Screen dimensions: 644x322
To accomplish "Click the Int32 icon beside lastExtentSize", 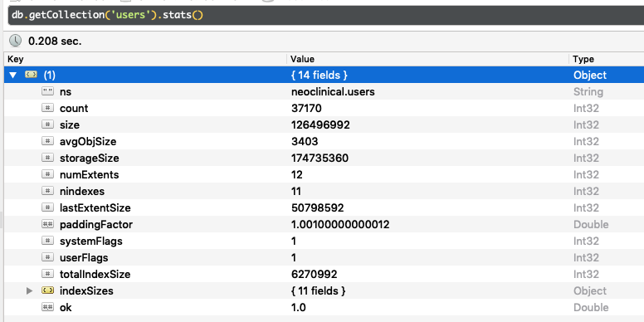I will [47, 207].
